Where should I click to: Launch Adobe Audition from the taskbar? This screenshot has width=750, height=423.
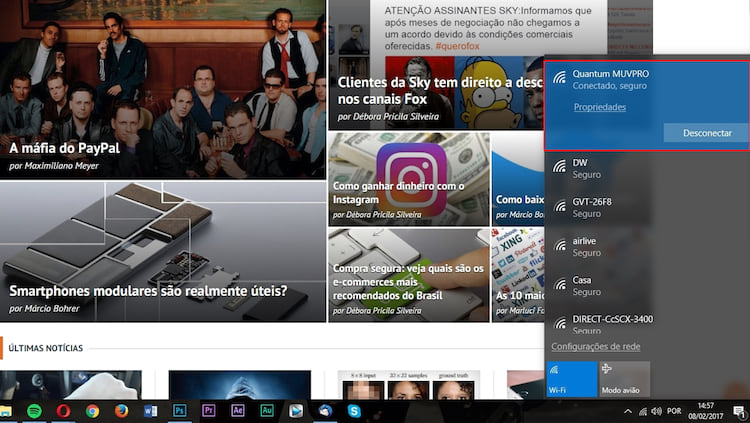267,411
